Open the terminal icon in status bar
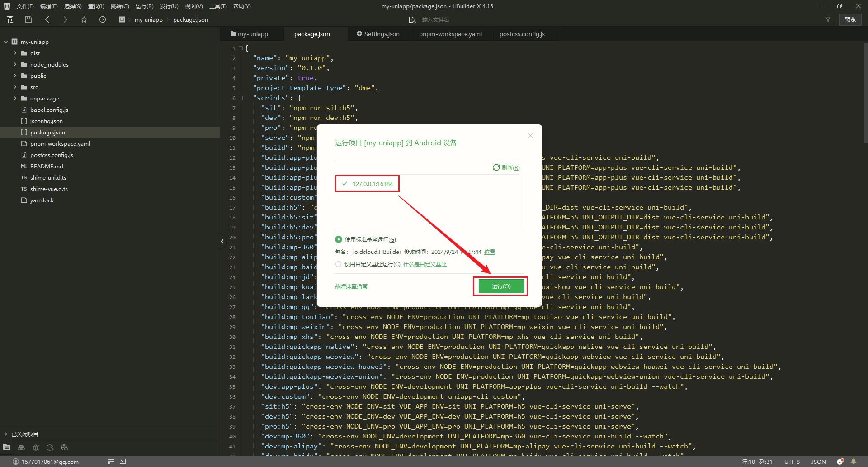Viewport: 868px width, 467px height. tap(123, 462)
